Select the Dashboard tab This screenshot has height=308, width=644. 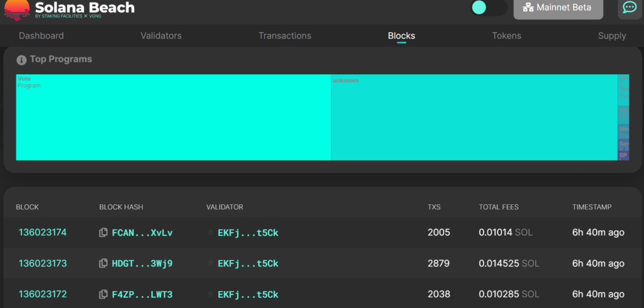pyautogui.click(x=41, y=36)
